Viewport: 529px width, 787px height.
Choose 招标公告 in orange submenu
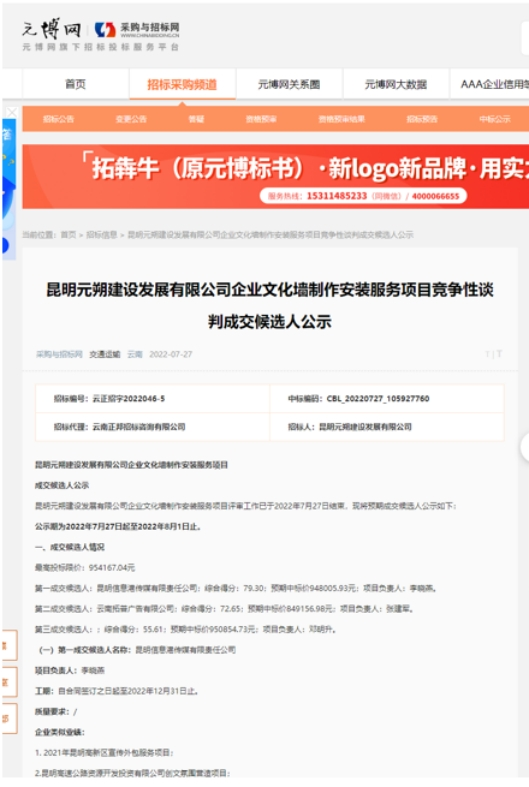[x=58, y=119]
